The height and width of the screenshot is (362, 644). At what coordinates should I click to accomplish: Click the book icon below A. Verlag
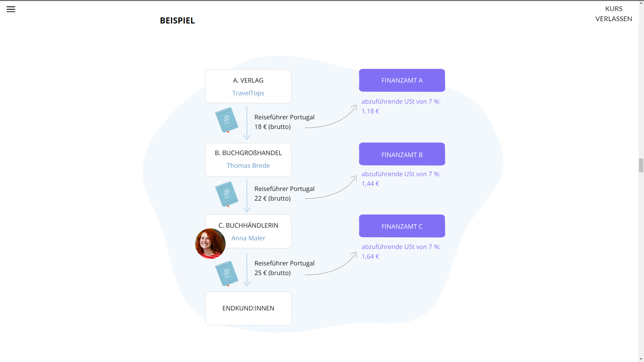[227, 120]
